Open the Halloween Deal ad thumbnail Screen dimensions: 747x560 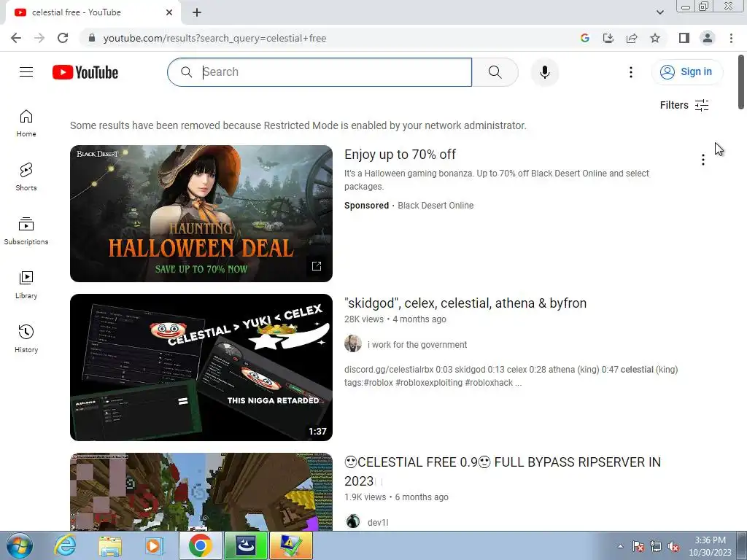[x=201, y=214]
